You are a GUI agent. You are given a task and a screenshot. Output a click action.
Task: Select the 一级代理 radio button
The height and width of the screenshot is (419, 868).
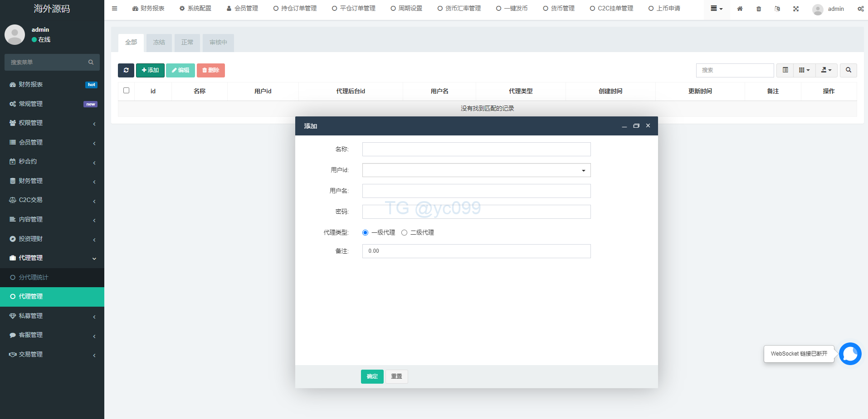point(366,233)
